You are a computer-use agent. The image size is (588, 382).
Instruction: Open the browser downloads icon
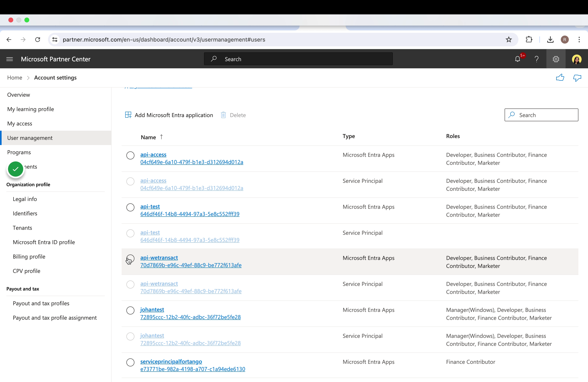click(550, 40)
